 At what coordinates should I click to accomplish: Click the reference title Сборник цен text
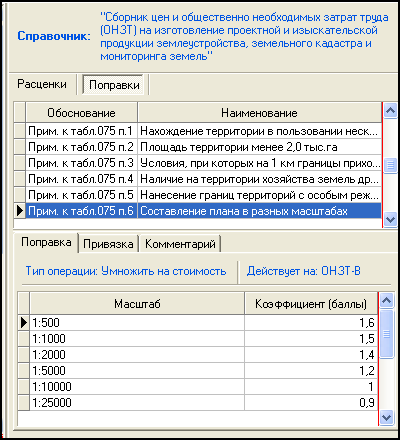244,37
